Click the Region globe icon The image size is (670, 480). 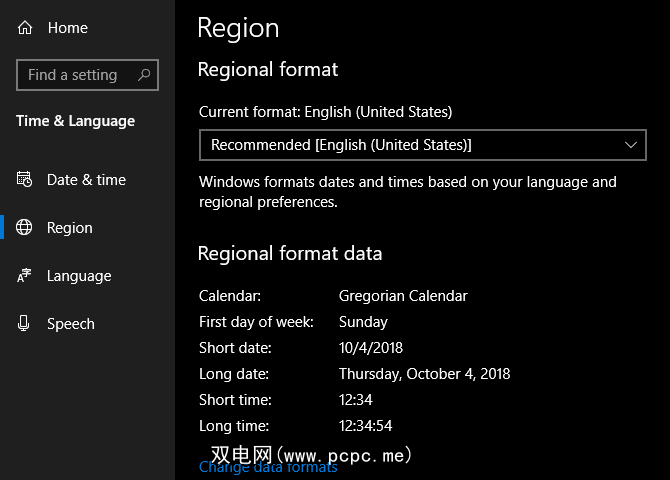(x=25, y=228)
